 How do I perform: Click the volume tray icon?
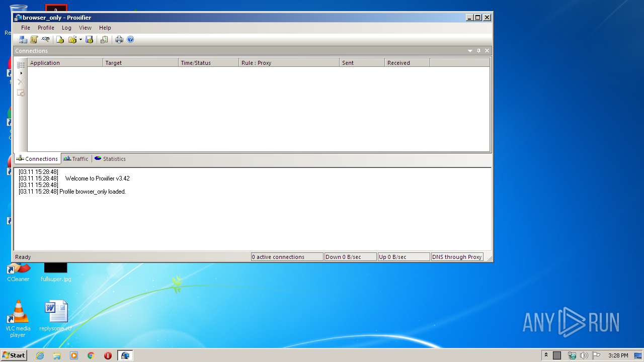(x=584, y=355)
